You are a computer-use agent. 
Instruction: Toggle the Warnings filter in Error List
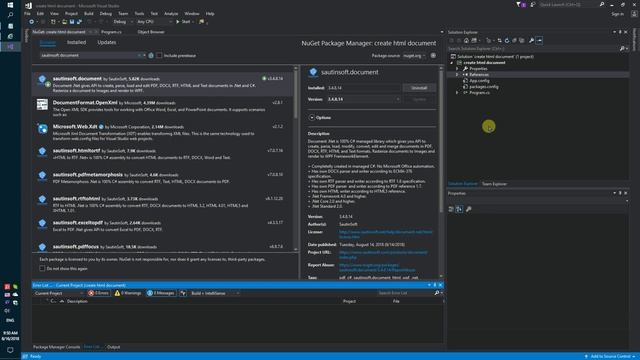coord(128,293)
